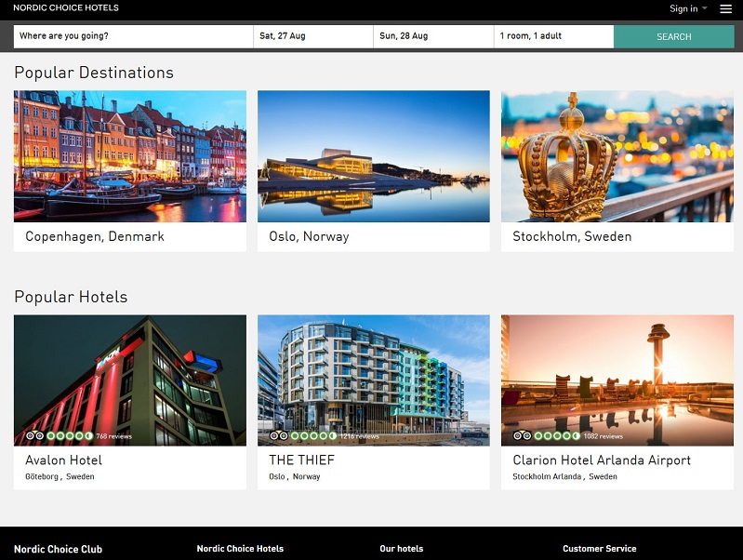Open the Stockholm, Sweden crown photo
Viewport: 743px width, 560px height.
pyautogui.click(x=617, y=156)
